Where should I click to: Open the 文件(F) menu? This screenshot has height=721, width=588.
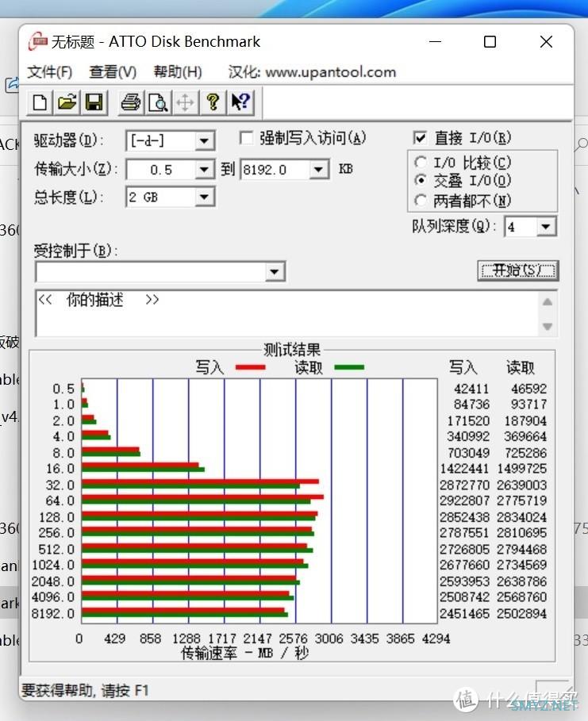50,71
